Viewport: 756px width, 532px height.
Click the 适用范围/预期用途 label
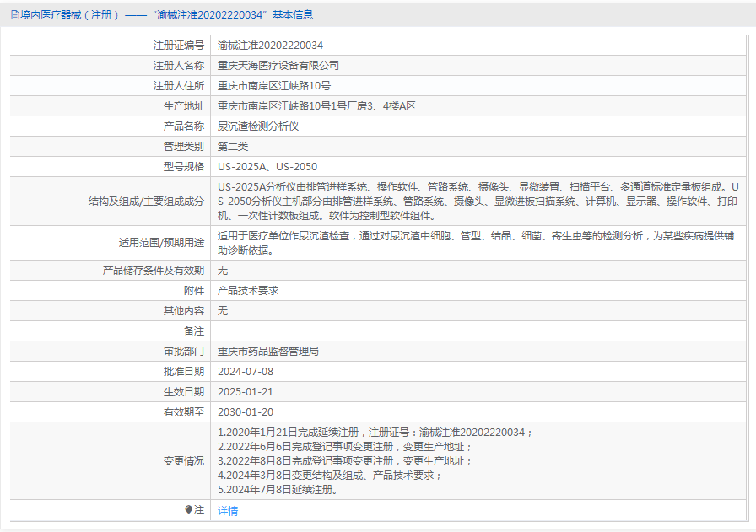[x=161, y=242]
